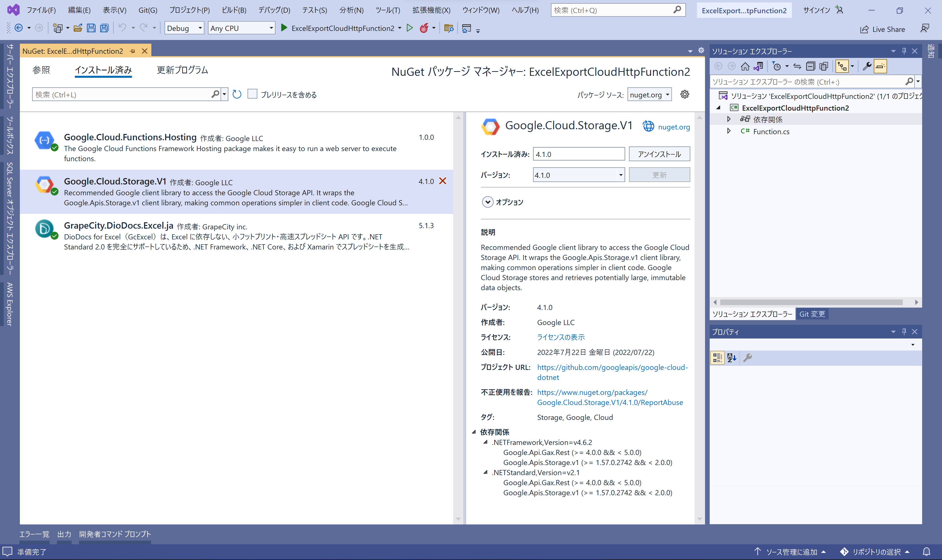942x560 pixels.
Task: Click Start Without Debugging outline play icon
Action: 409,28
